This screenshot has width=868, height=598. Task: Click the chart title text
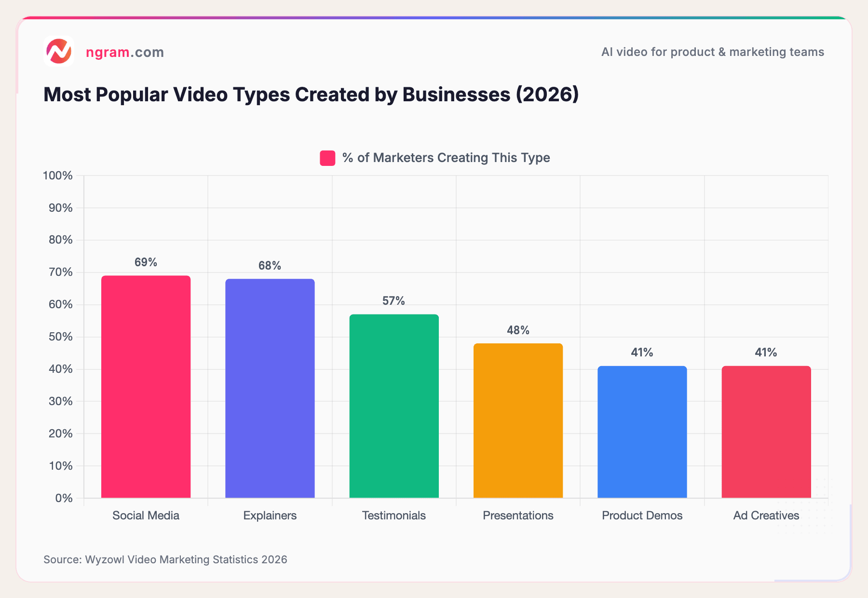tap(311, 95)
